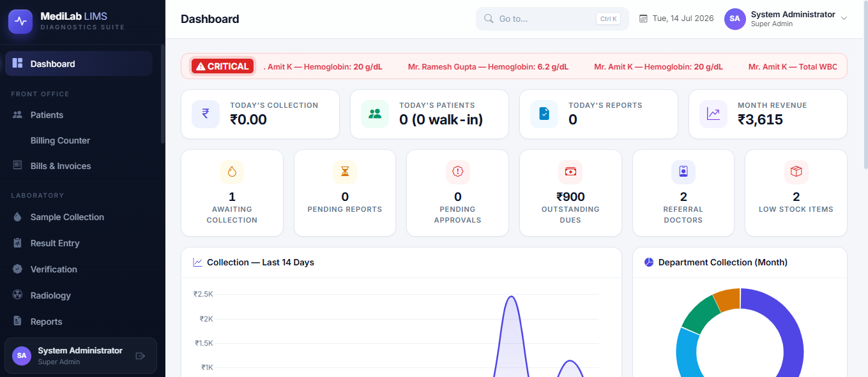This screenshot has height=377, width=868.
Task: Click the tallest peak in Collection chart
Action: 510,297
